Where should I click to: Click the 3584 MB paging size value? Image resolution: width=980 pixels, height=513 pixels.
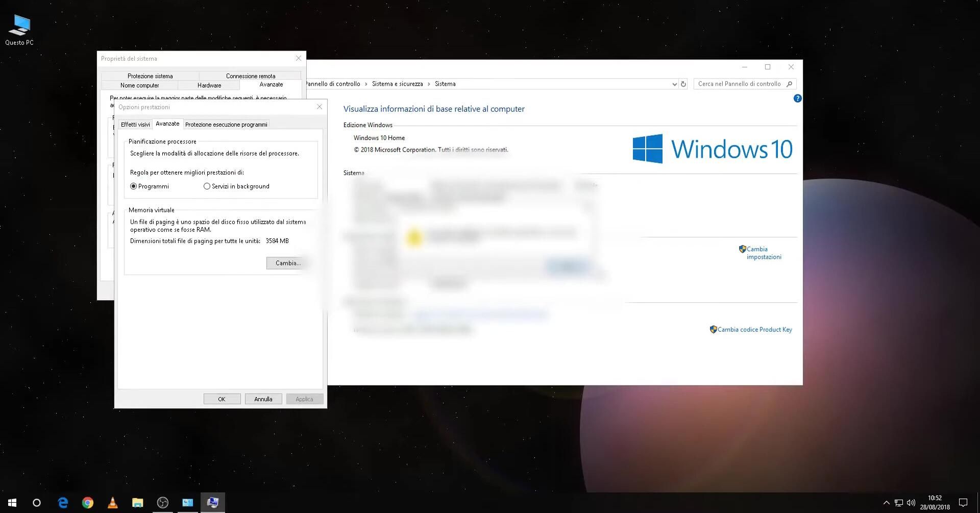277,241
